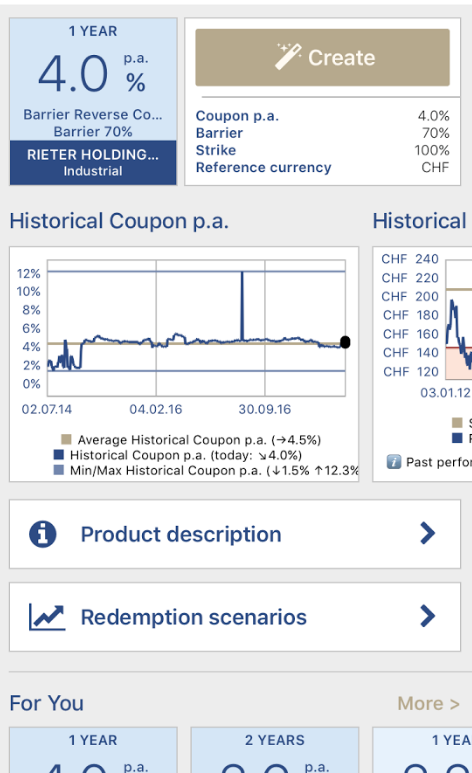Click the dark blue Historical Coupon legend square

click(x=59, y=455)
